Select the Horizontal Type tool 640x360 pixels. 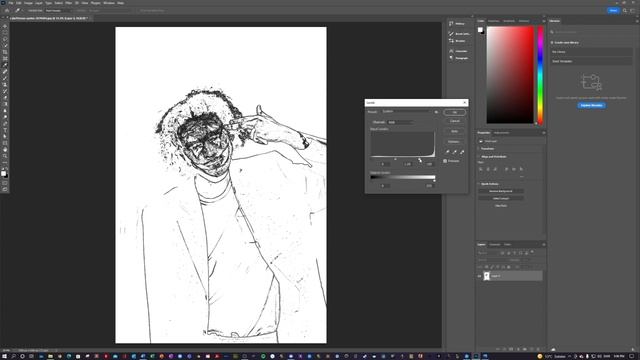[x=5, y=130]
